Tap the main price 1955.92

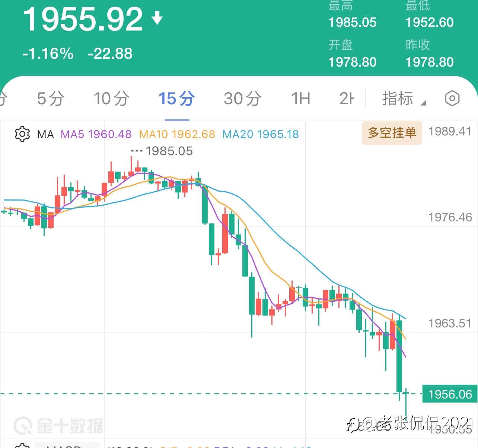point(83,19)
